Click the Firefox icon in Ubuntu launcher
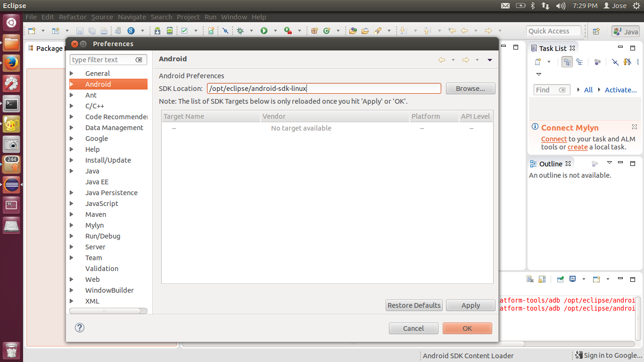The width and height of the screenshot is (644, 362). (x=11, y=63)
